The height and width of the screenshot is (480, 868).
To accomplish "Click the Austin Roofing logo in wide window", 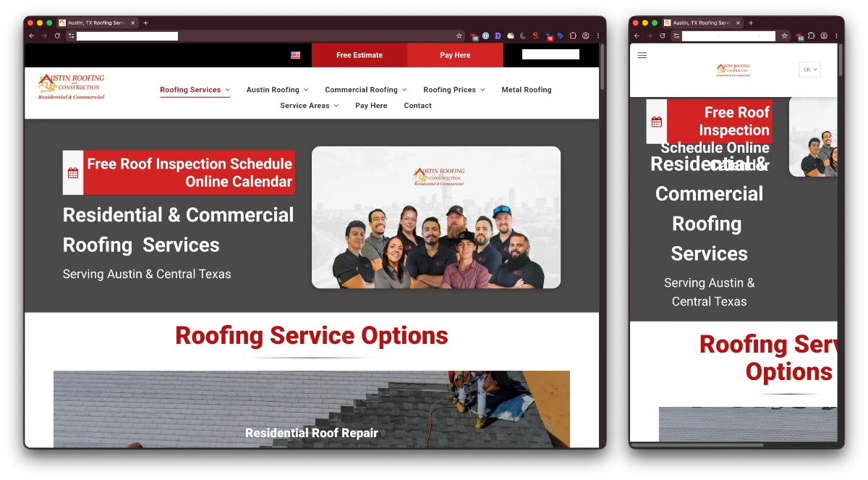I will [71, 86].
